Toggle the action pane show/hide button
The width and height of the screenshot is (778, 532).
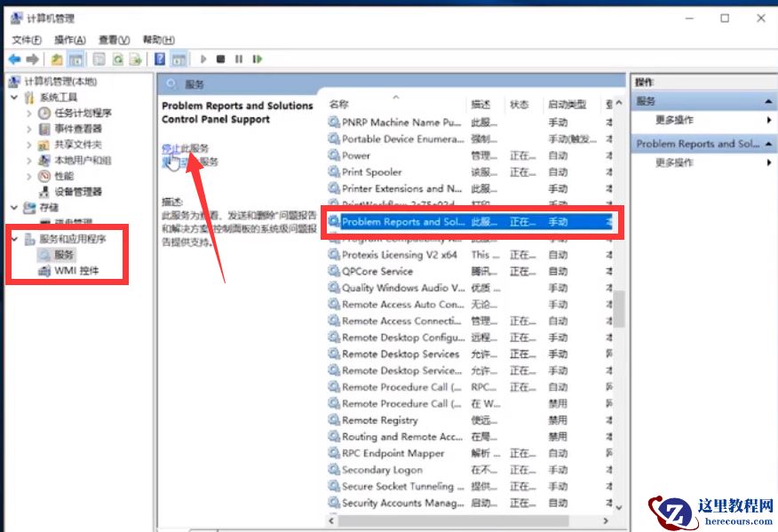point(179,60)
